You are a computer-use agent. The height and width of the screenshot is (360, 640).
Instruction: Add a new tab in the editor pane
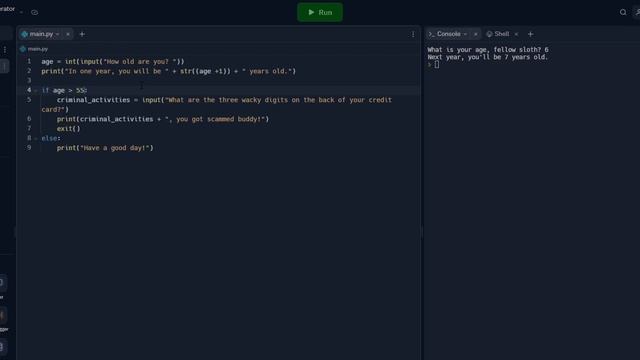82,34
